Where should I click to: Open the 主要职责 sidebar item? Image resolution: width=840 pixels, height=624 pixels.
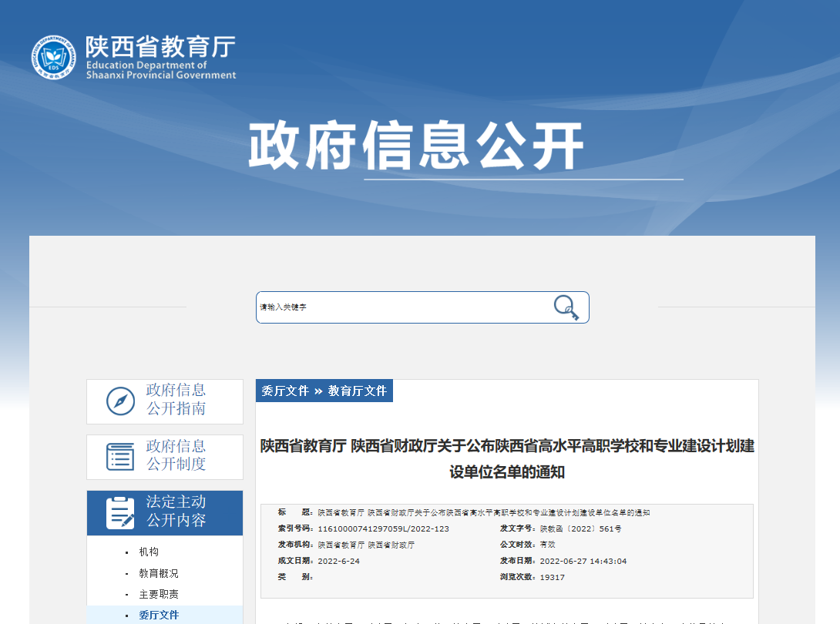coord(158,595)
